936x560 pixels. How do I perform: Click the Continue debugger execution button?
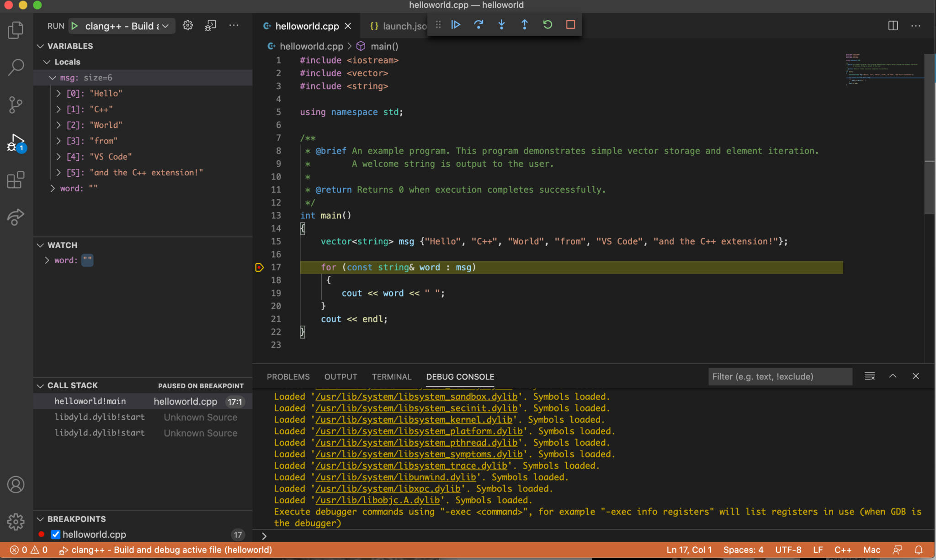[x=455, y=25]
